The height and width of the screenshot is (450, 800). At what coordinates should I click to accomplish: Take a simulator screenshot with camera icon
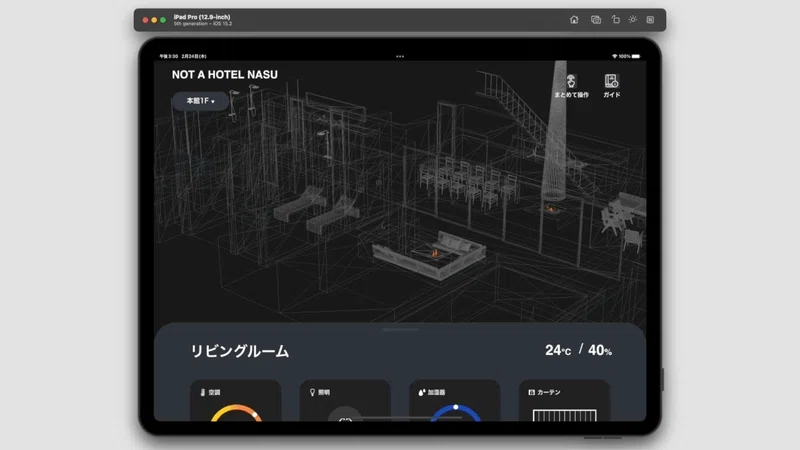click(x=595, y=19)
